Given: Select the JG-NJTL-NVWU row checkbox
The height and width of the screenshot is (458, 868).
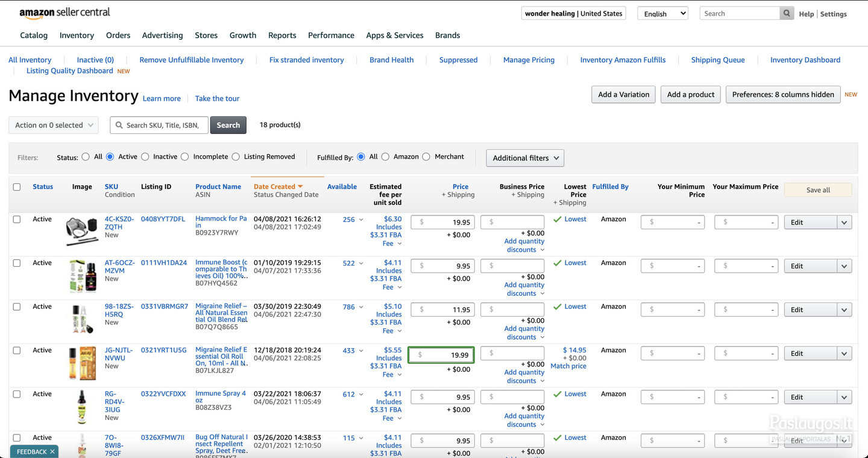Looking at the screenshot, I should (x=17, y=351).
